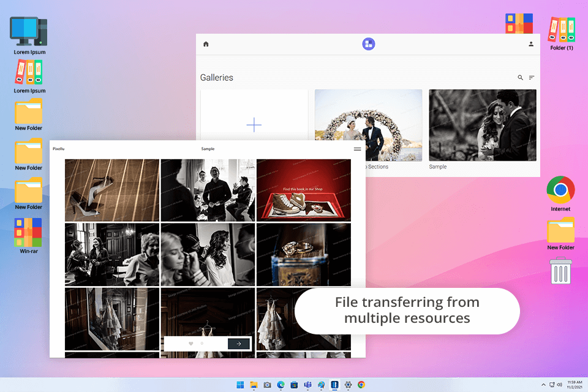This screenshot has height=392, width=588.
Task: Open the wedding arch gallery thumbnail
Action: [368, 126]
